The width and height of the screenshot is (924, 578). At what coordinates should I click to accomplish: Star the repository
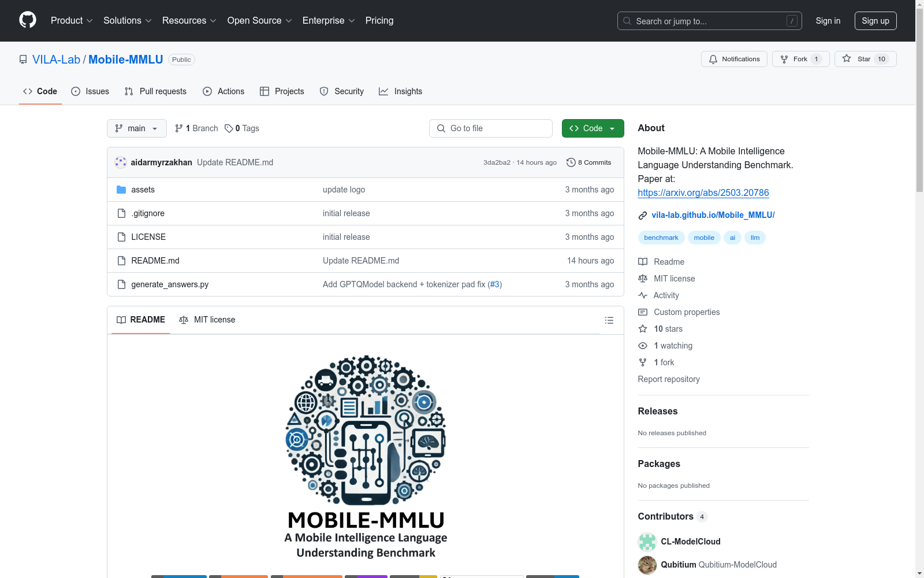865,59
